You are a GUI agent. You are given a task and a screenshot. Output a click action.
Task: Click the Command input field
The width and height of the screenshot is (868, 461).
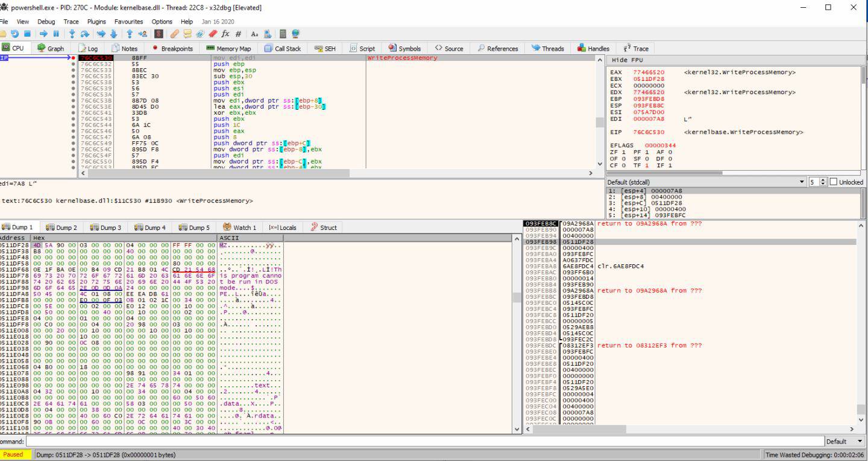tap(422, 442)
